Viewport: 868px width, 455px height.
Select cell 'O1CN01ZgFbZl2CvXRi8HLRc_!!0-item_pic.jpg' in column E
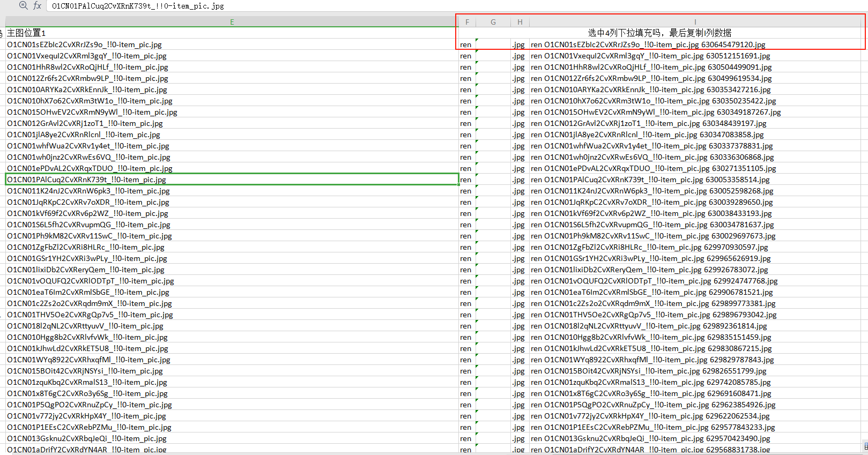pos(232,247)
